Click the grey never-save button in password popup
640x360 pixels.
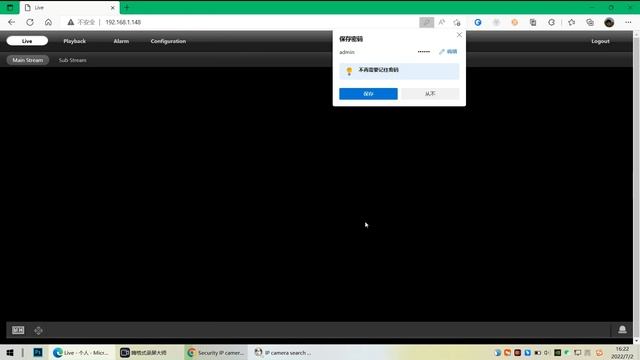tap(430, 94)
